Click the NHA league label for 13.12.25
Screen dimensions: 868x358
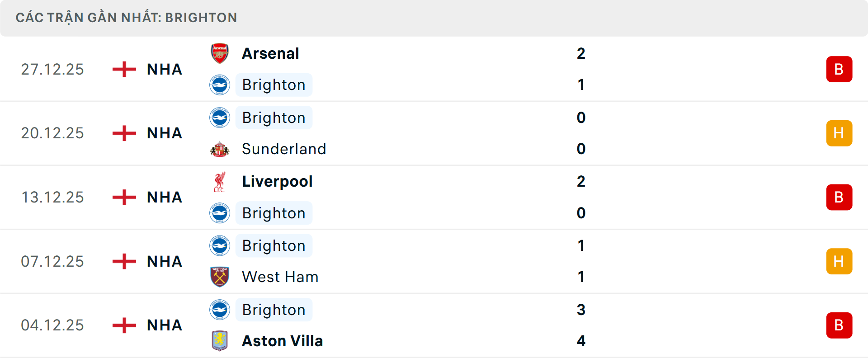click(165, 198)
